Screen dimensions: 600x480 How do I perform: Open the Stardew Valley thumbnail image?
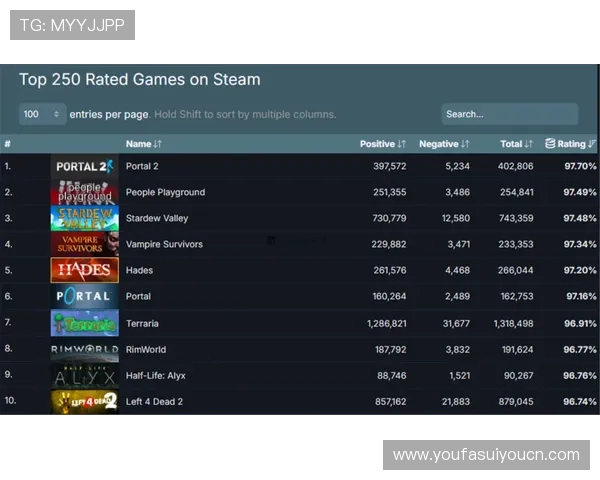[x=85, y=218]
